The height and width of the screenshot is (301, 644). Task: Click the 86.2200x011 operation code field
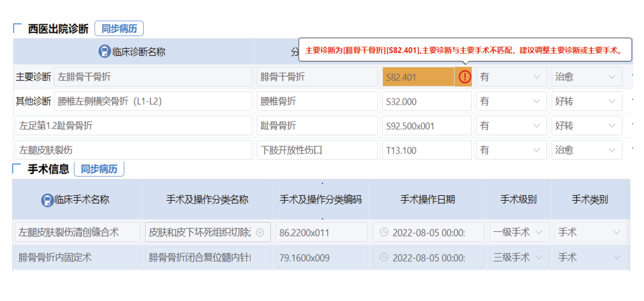coord(321,233)
